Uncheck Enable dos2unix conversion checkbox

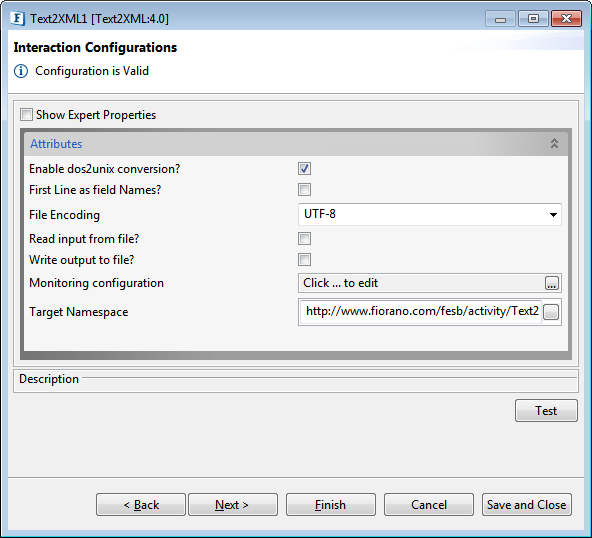[x=304, y=168]
